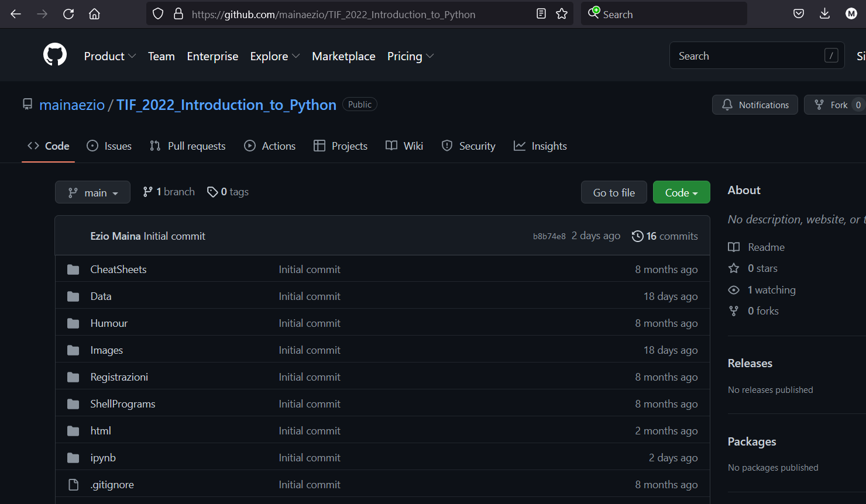The height and width of the screenshot is (504, 866).
Task: Click the Releases heading link
Action: (x=750, y=363)
